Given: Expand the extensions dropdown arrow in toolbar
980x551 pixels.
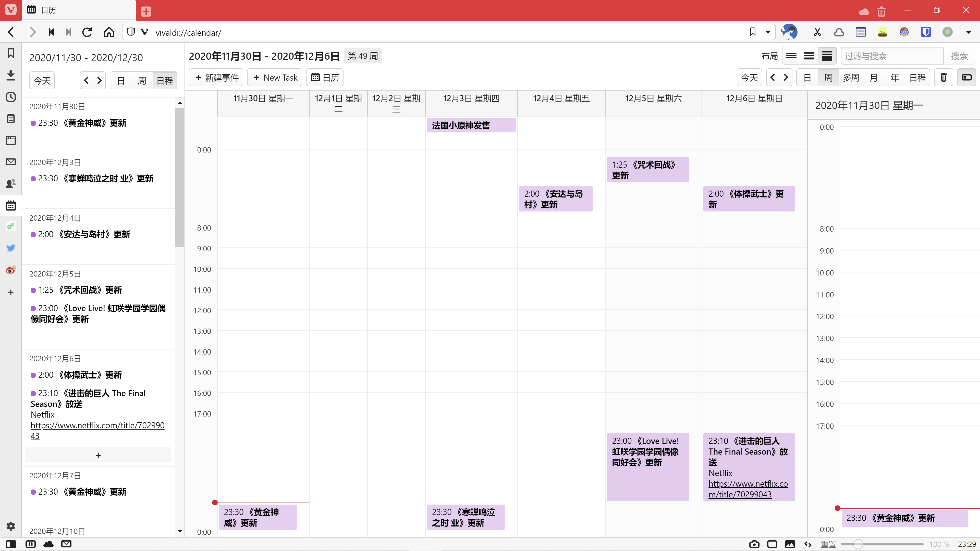Looking at the screenshot, I should pyautogui.click(x=969, y=32).
